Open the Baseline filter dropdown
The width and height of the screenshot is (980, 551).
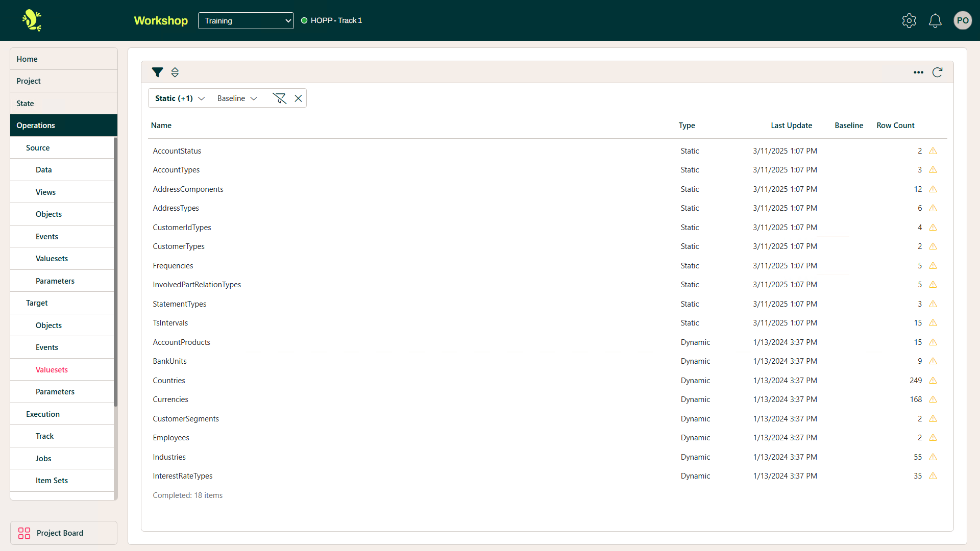coord(236,98)
